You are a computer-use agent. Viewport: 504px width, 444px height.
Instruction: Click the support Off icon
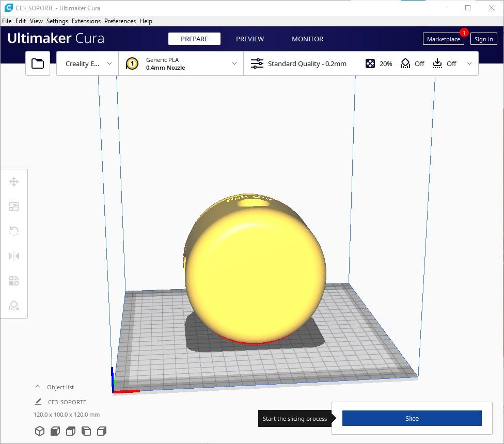(x=405, y=64)
